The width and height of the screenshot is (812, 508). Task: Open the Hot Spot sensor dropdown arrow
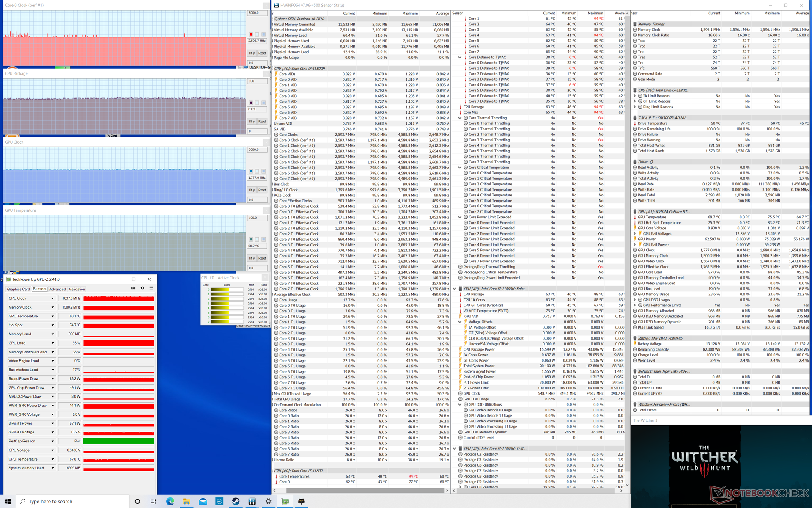tap(53, 325)
